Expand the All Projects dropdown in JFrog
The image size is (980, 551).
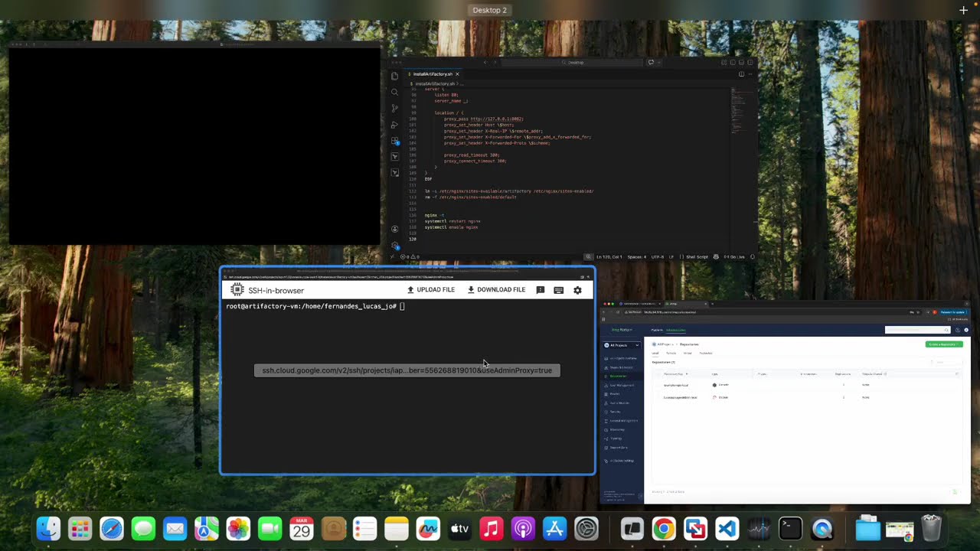(622, 345)
